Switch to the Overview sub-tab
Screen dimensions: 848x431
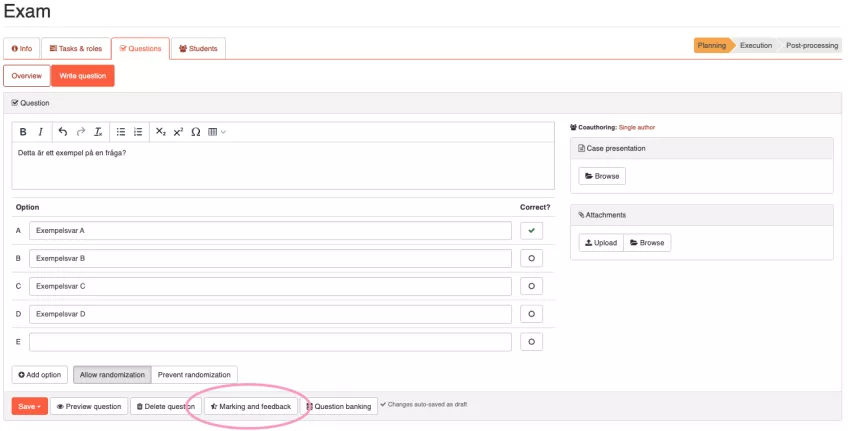[x=26, y=76]
